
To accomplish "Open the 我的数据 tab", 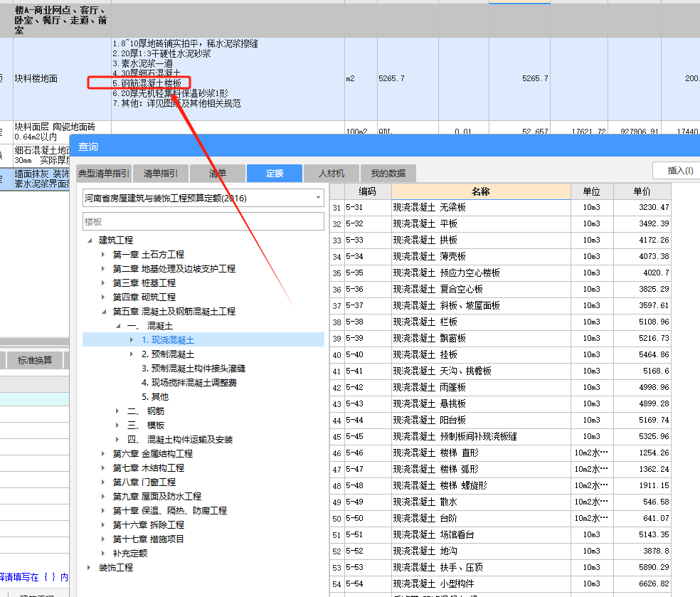I will tap(388, 173).
